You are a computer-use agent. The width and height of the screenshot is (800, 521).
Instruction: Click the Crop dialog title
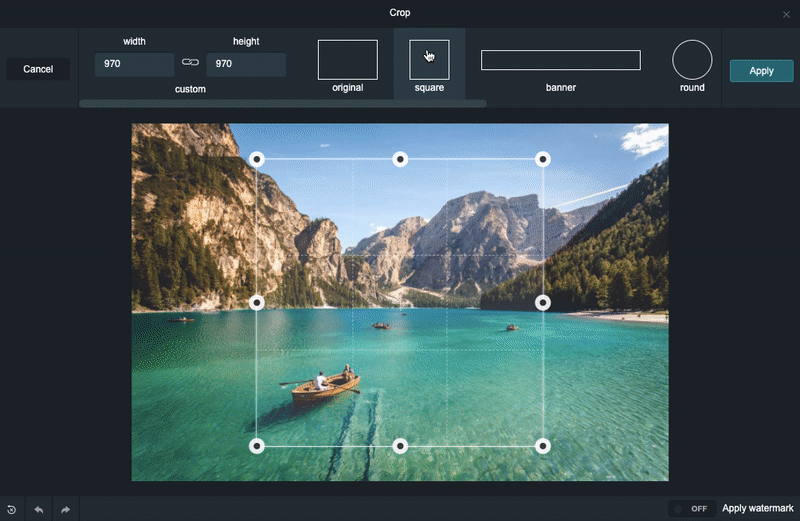[399, 13]
